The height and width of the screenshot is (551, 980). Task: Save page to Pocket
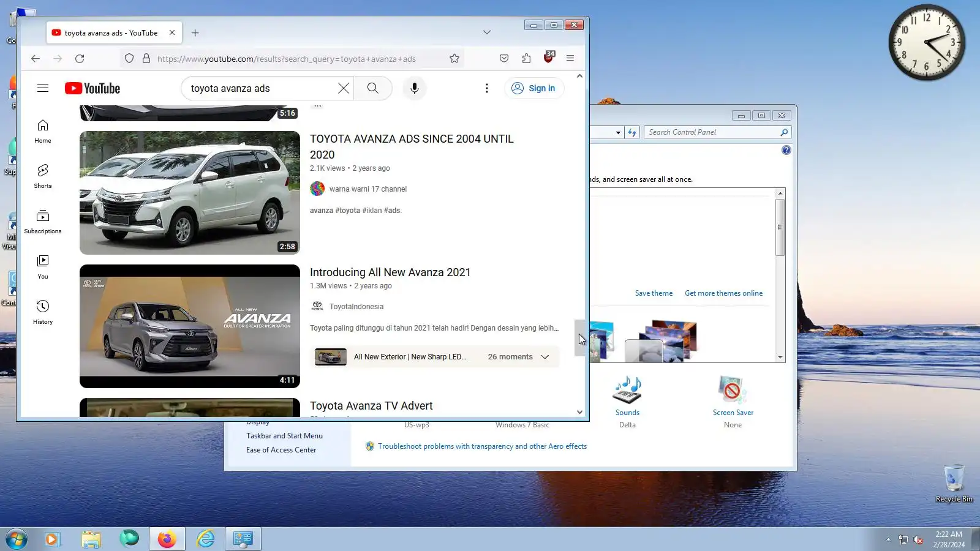coord(504,59)
